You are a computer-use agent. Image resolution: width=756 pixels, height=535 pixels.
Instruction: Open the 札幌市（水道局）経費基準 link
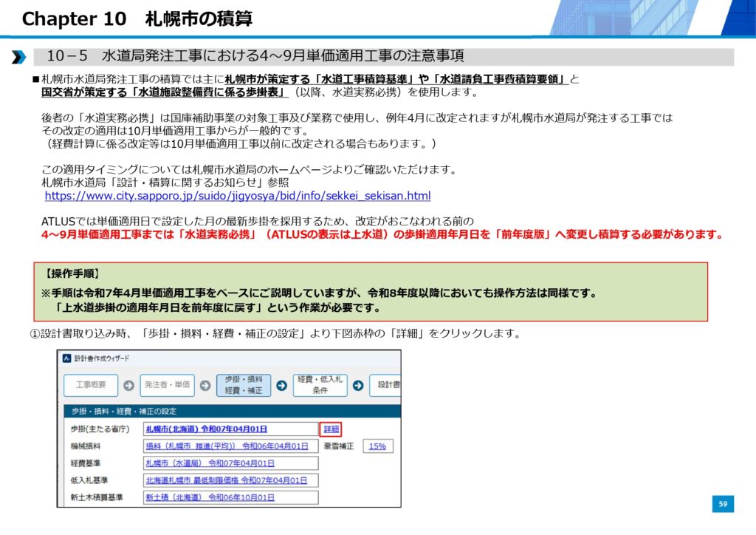click(210, 463)
